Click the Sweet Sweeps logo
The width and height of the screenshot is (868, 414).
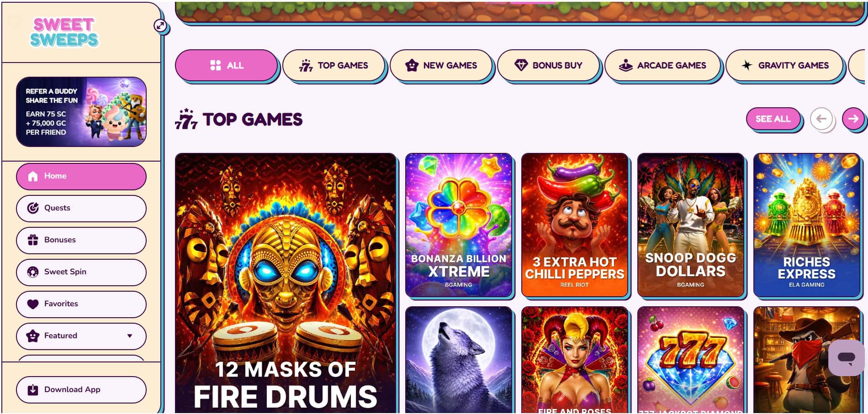[x=64, y=32]
